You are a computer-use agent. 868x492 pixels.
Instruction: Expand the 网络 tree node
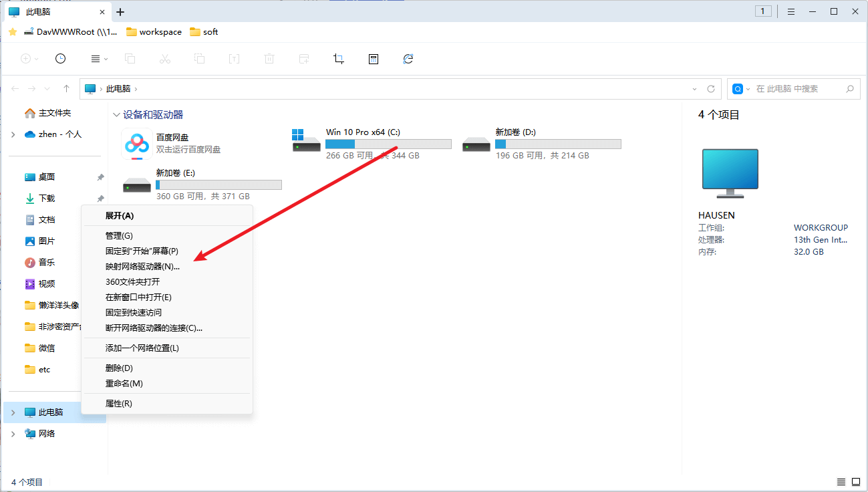coord(13,434)
